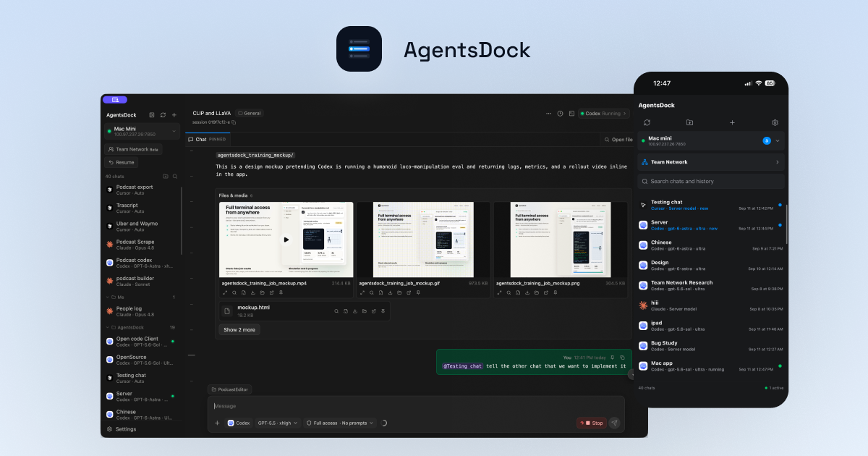Expand the Mac Mini server dropdown in sidebar

coord(174,131)
